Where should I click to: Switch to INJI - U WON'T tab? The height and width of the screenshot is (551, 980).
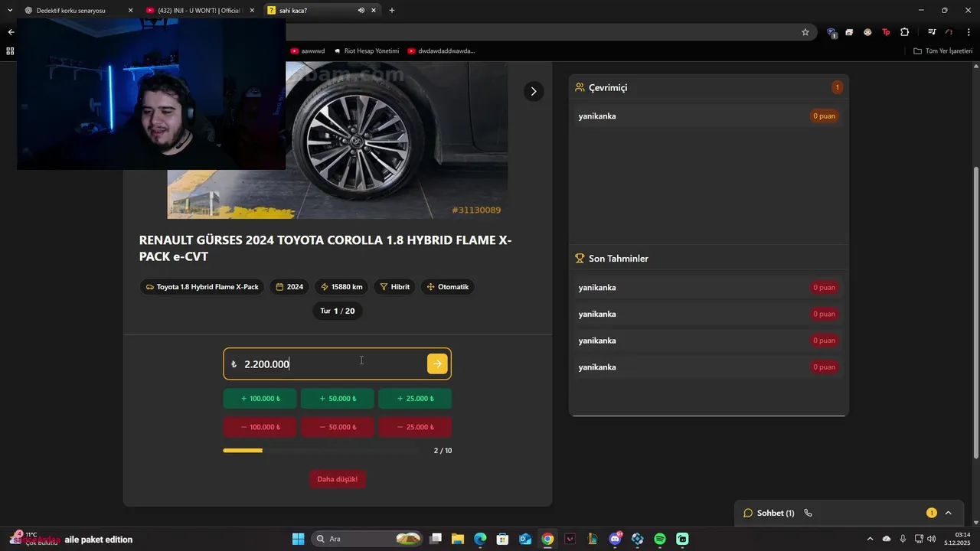click(x=201, y=11)
